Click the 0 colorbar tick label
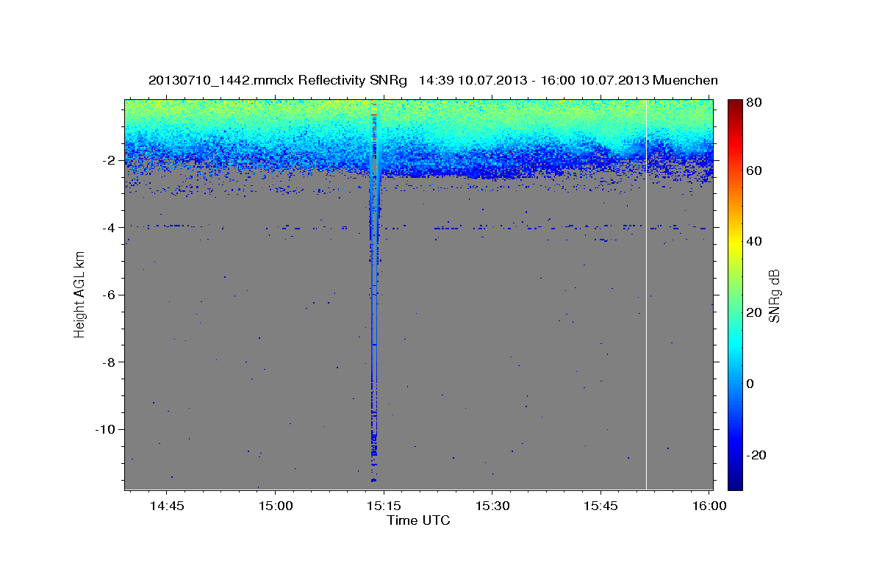This screenshot has height=588, width=882. [x=751, y=384]
